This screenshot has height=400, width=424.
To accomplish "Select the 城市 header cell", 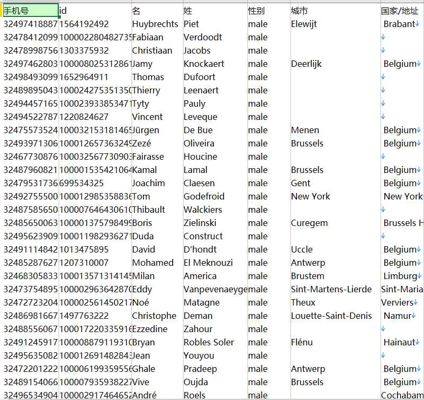I will [x=335, y=11].
